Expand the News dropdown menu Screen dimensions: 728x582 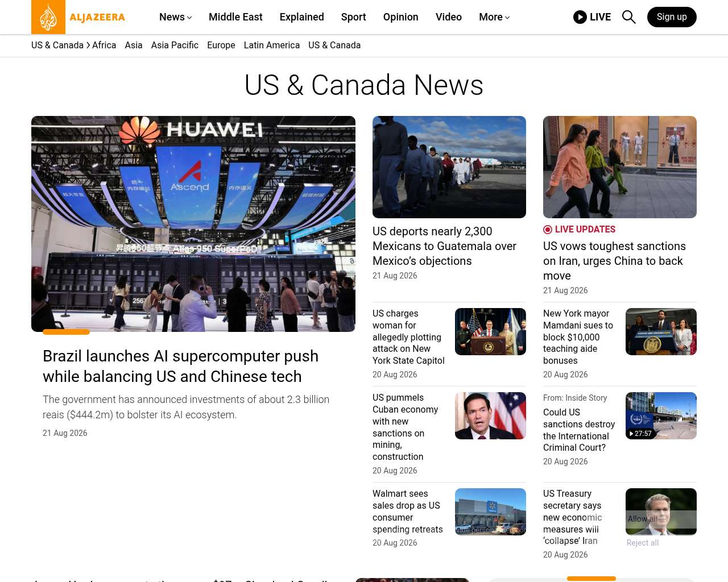click(176, 17)
